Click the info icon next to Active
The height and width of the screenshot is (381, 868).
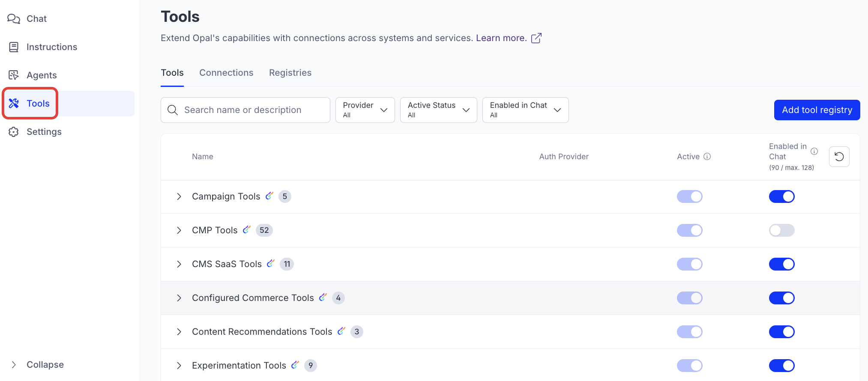[x=707, y=157]
